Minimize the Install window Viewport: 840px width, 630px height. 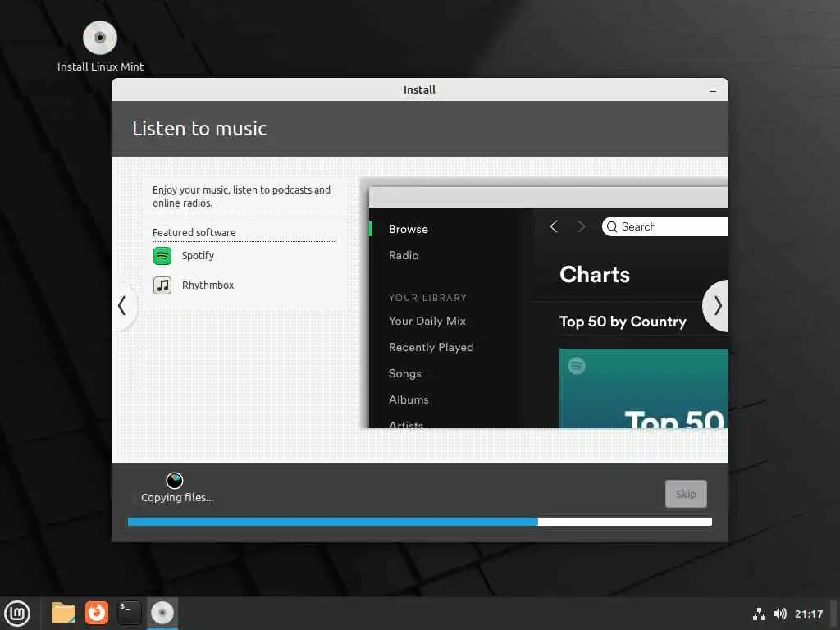coord(713,90)
